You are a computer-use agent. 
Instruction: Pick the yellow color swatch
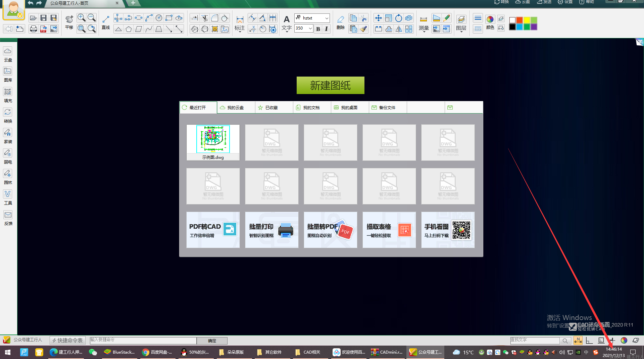click(x=527, y=20)
